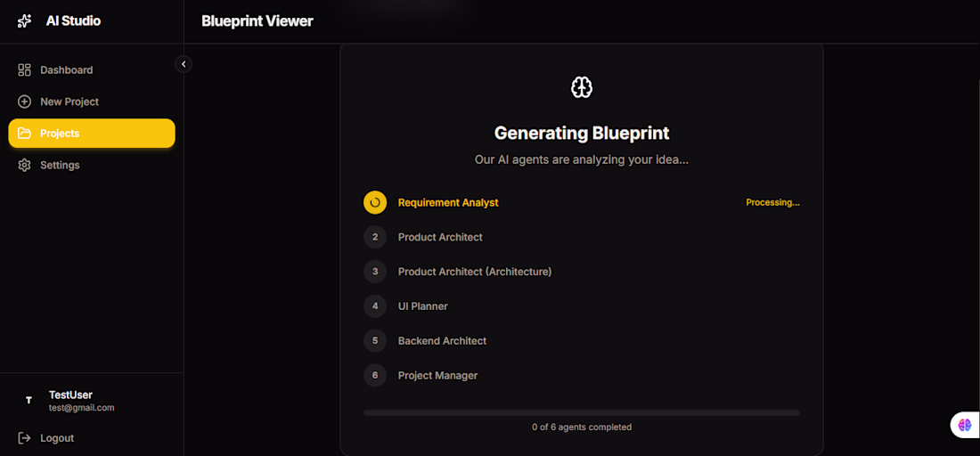Click step 2 circle for Product Architect
This screenshot has width=980, height=456.
[375, 238]
